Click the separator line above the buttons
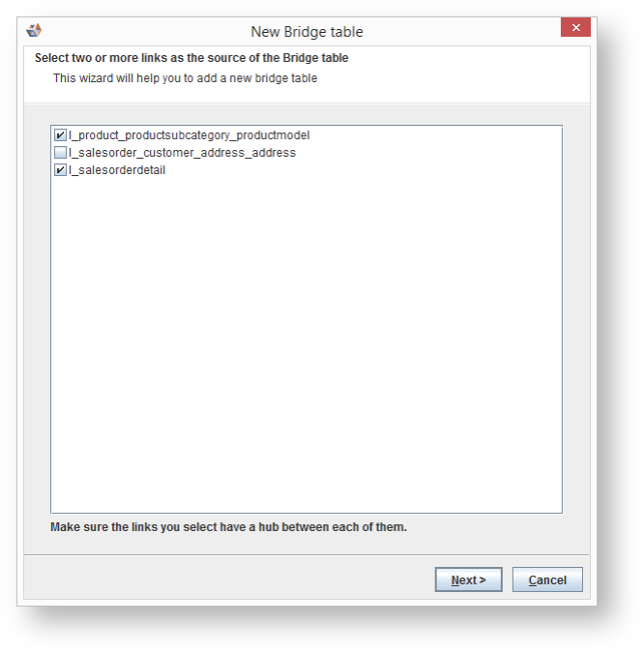The width and height of the screenshot is (644, 653). tap(306, 555)
